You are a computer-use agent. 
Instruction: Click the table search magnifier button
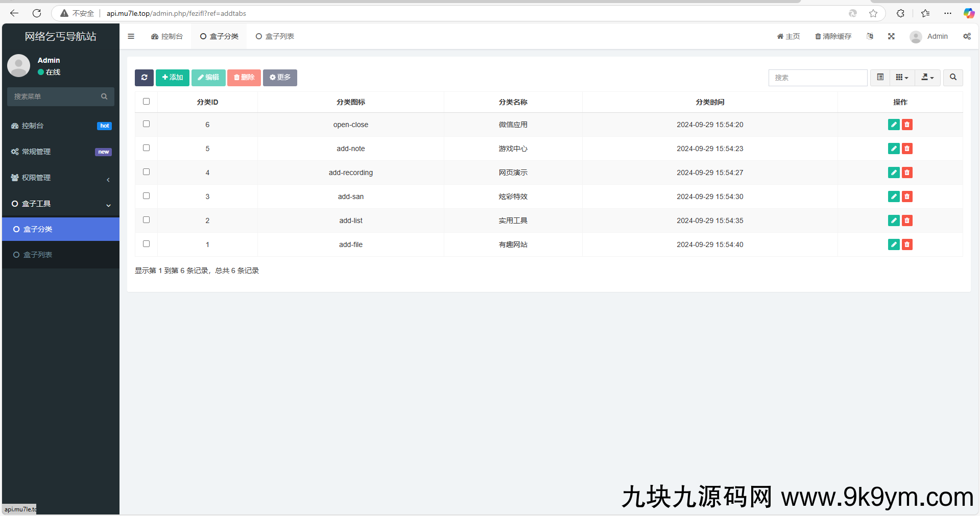tap(953, 78)
